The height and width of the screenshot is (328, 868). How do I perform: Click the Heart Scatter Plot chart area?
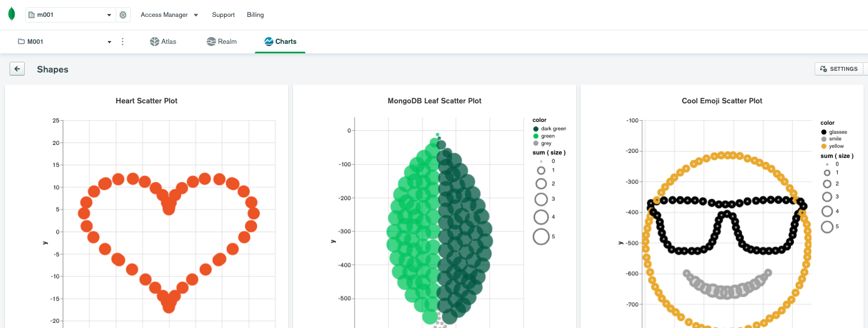[x=168, y=223]
